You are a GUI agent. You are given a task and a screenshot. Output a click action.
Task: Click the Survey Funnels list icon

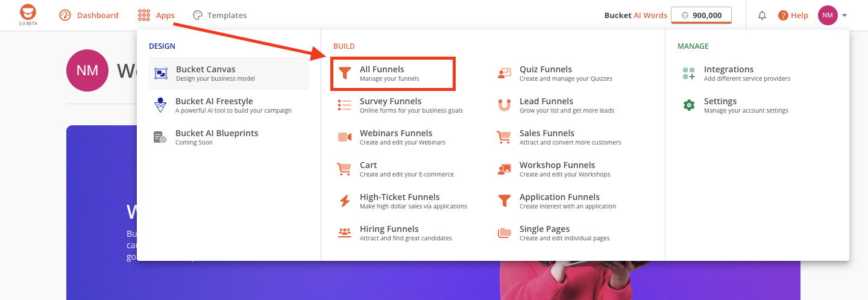click(345, 105)
